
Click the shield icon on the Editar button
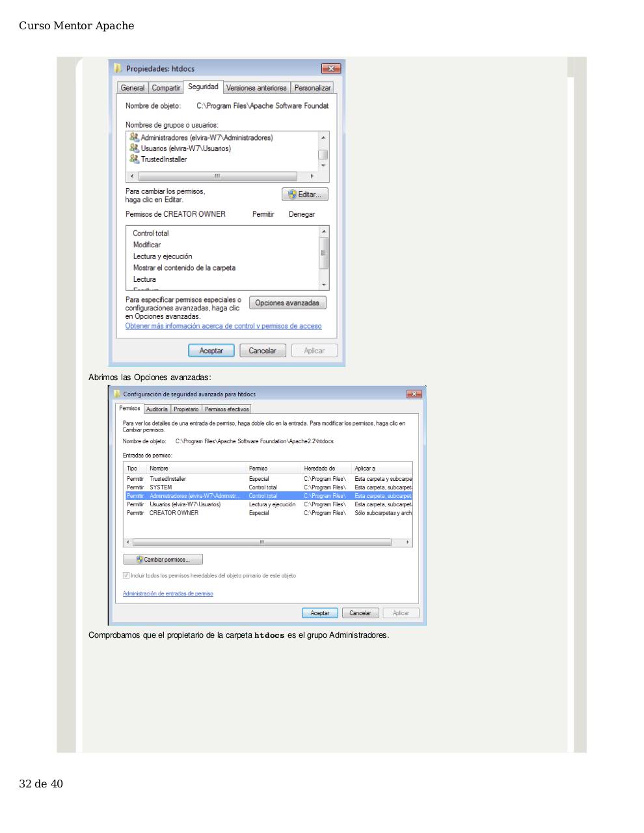[x=292, y=194]
